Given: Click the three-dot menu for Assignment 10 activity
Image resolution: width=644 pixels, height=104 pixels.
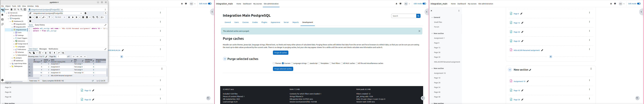Looking at the screenshot, I should click(x=590, y=80).
